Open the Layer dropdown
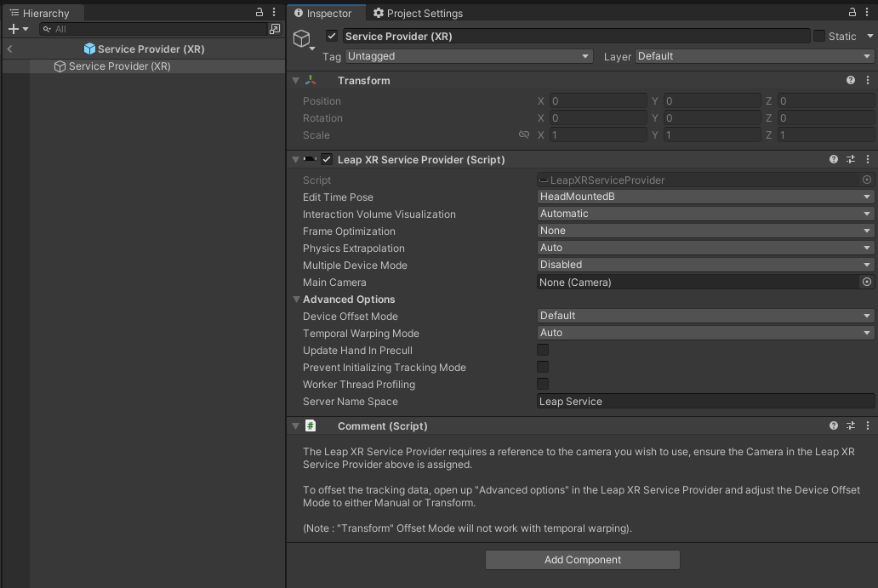 tap(755, 56)
